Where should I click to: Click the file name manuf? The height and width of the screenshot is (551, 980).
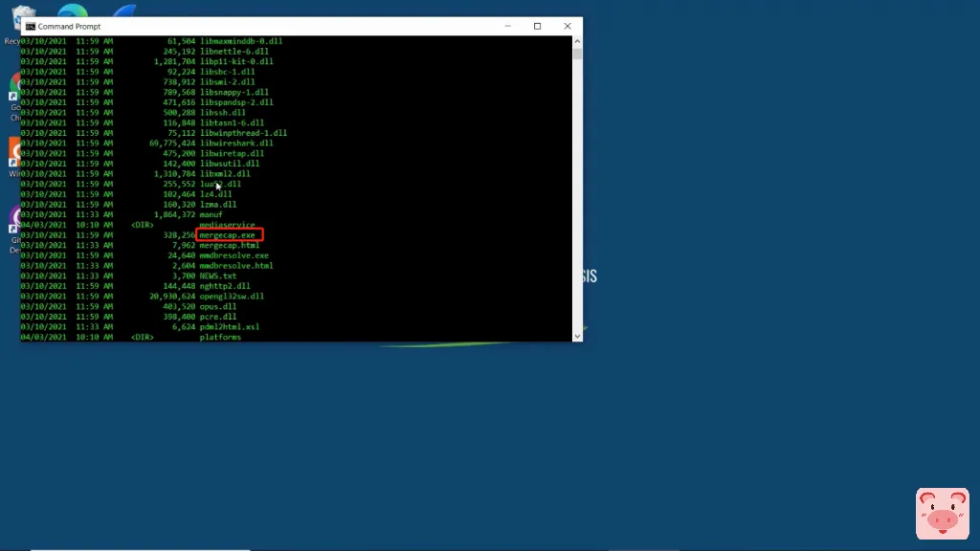tap(212, 214)
